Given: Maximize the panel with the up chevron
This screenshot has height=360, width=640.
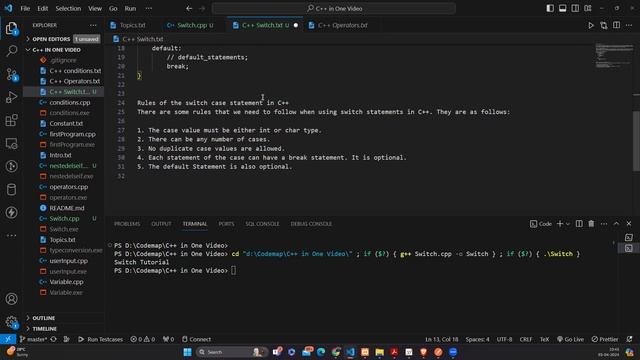Looking at the screenshot, I should (616, 224).
